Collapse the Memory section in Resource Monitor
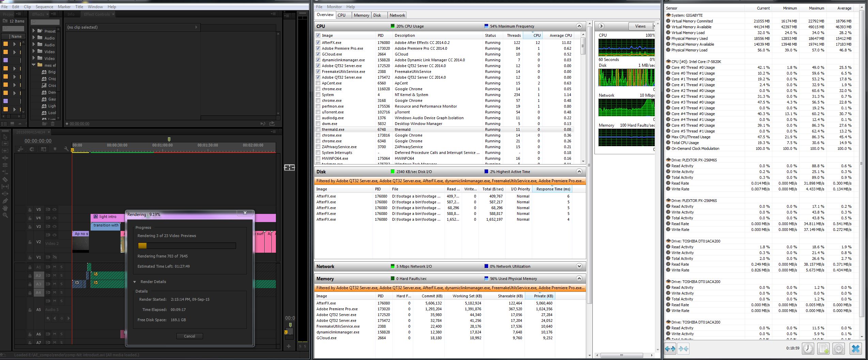This screenshot has height=360, width=868. (x=579, y=279)
